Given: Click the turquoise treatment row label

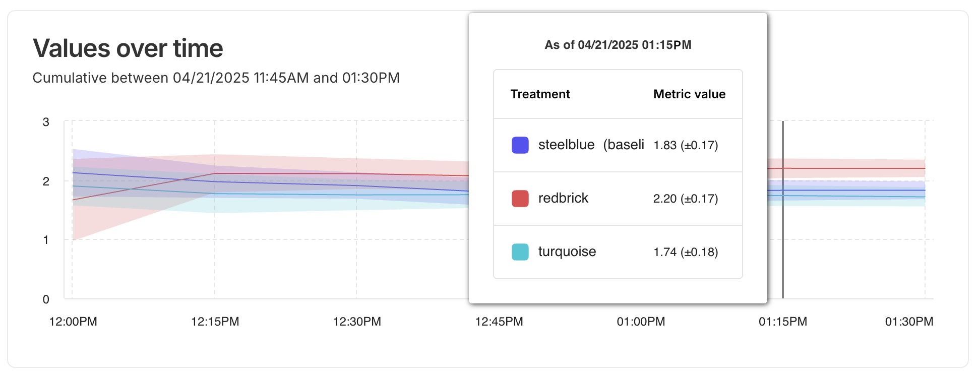Looking at the screenshot, I should click(567, 252).
